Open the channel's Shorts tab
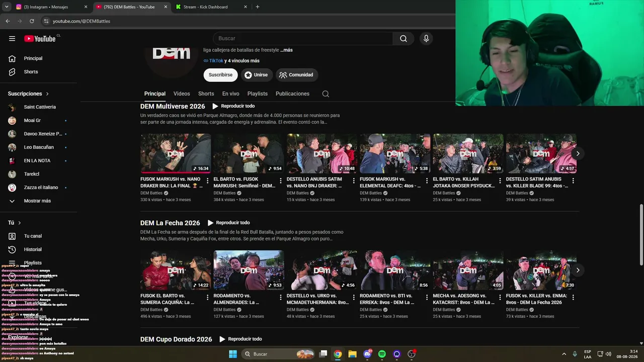Viewport: 644px width, 362px height. [x=206, y=94]
